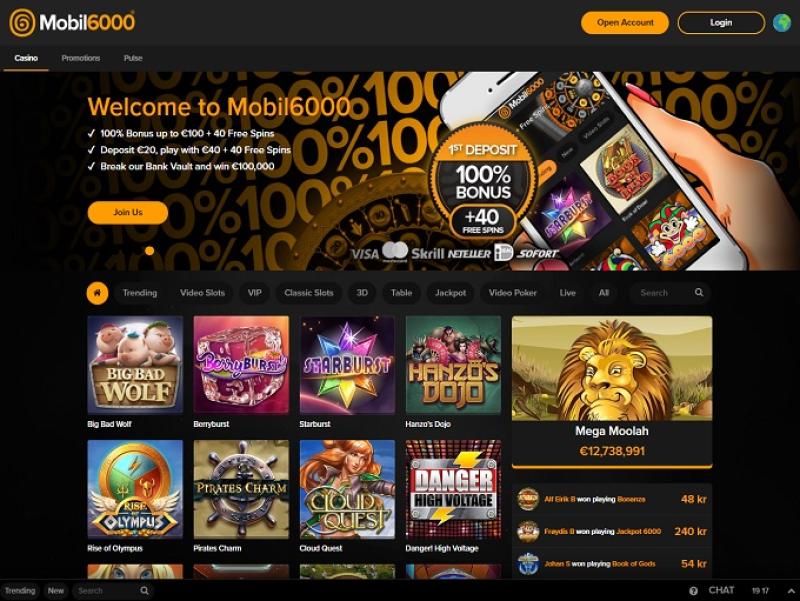
Task: Open the help question mark icon
Action: [x=693, y=591]
